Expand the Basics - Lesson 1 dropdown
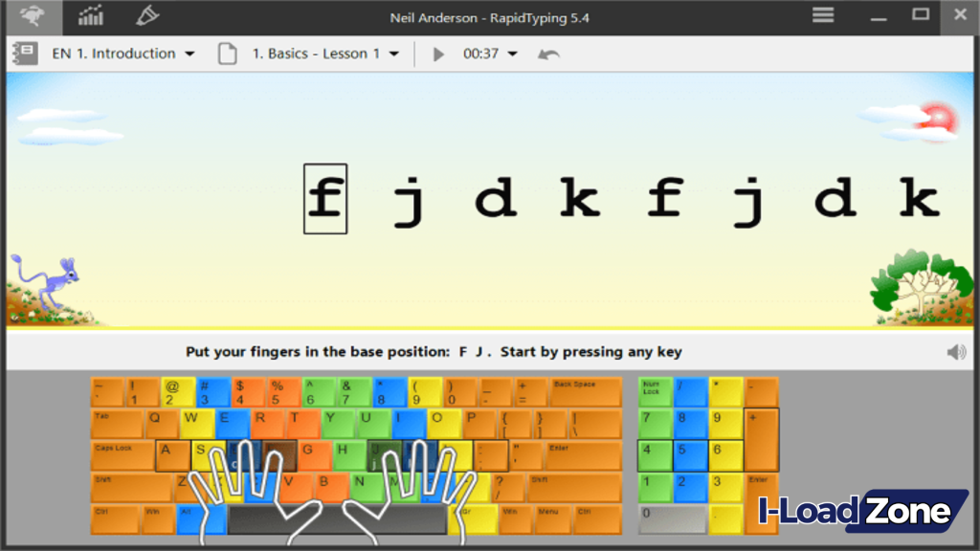The height and width of the screenshot is (551, 980). pyautogui.click(x=396, y=54)
